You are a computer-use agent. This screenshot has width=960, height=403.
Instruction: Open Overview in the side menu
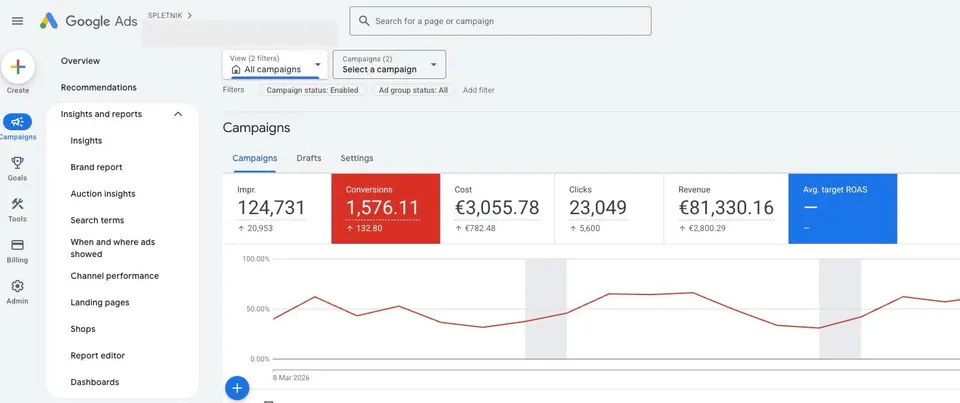click(x=80, y=61)
